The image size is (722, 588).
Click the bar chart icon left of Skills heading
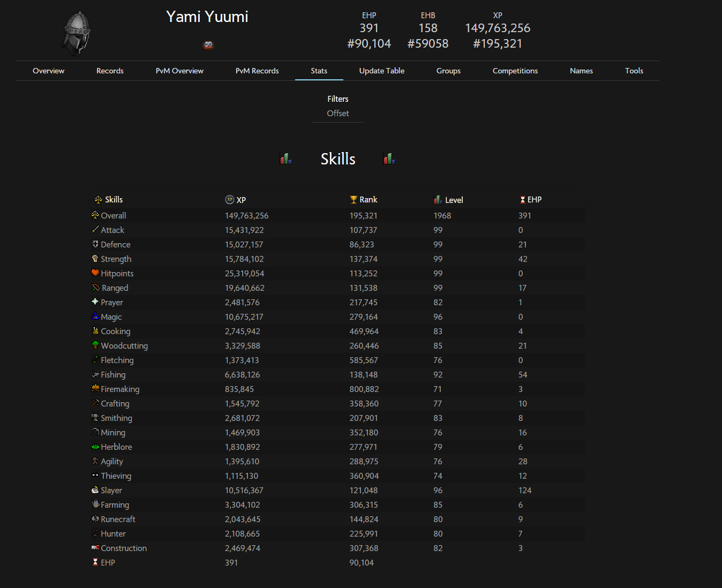tap(286, 159)
